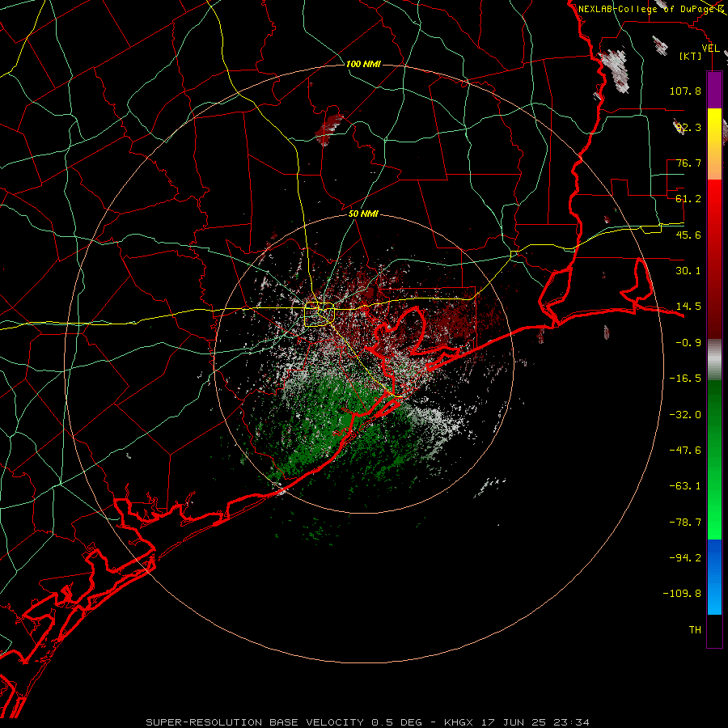Pick the gray near-zero segment of the color bar
The width and height of the screenshot is (728, 728).
(x=714, y=359)
